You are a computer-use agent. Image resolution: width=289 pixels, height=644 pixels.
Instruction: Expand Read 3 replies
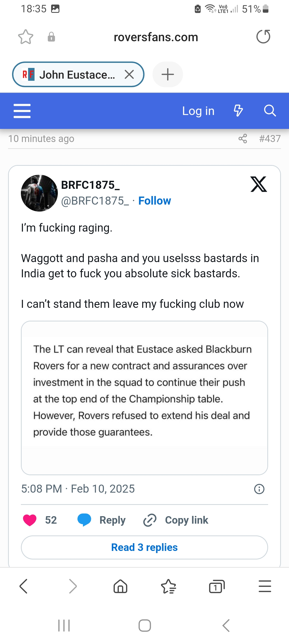pos(144,547)
